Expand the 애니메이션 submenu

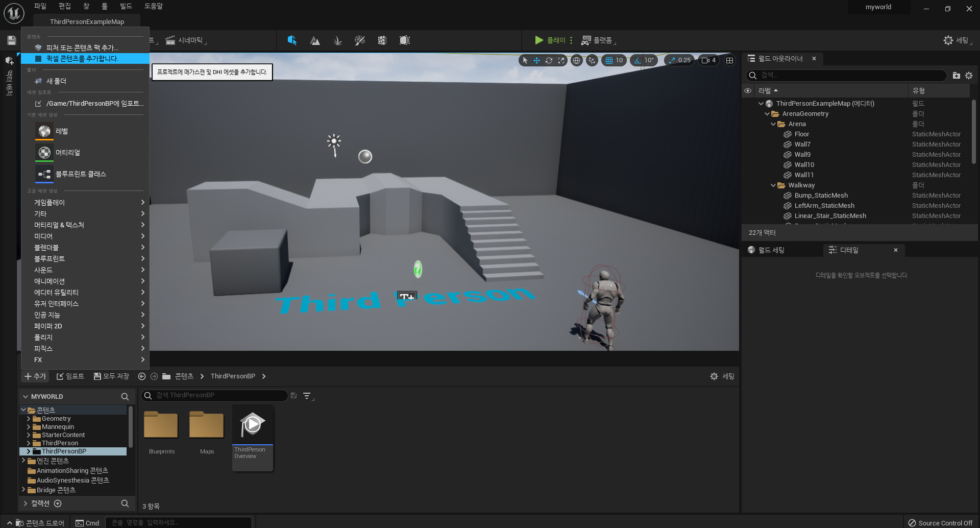pyautogui.click(x=85, y=281)
